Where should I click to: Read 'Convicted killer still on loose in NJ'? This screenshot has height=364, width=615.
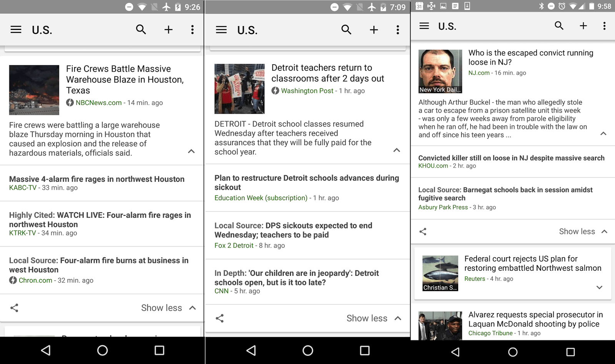pyautogui.click(x=511, y=158)
